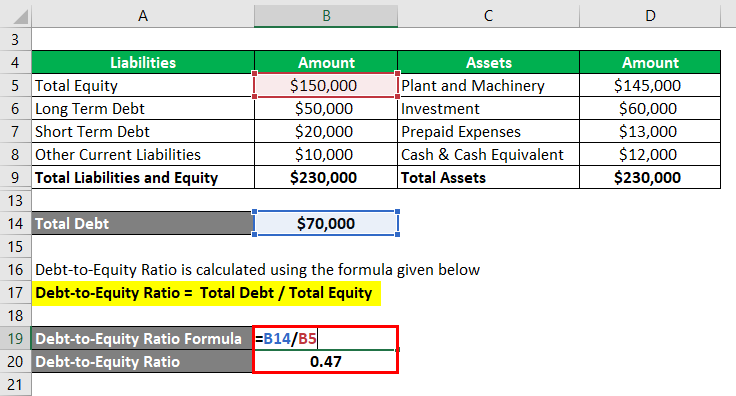Screen dimensions: 736x396
Task: Select row 13 header
Action: pyautogui.click(x=15, y=200)
